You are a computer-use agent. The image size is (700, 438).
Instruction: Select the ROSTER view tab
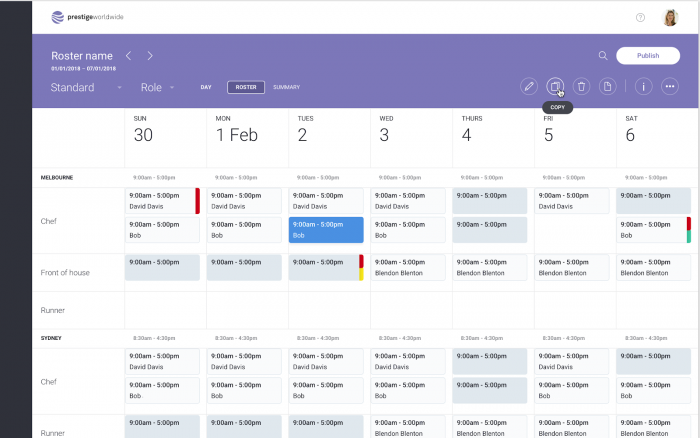[x=246, y=87]
